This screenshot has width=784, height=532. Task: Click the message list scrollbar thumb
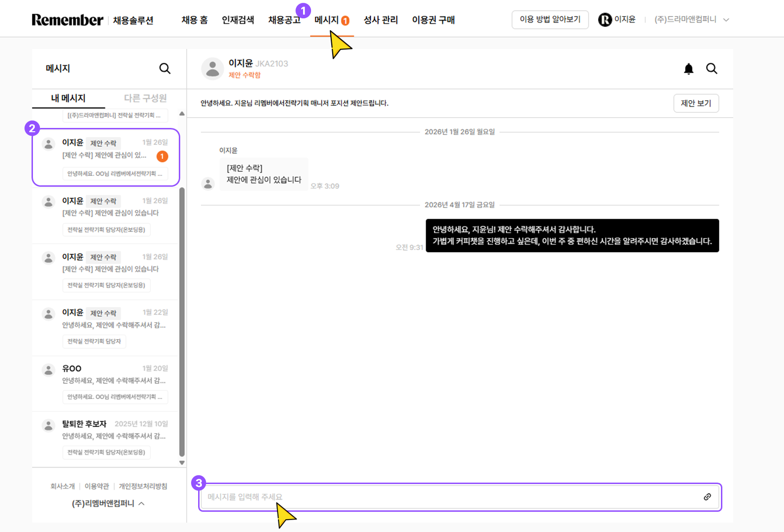tap(182, 322)
